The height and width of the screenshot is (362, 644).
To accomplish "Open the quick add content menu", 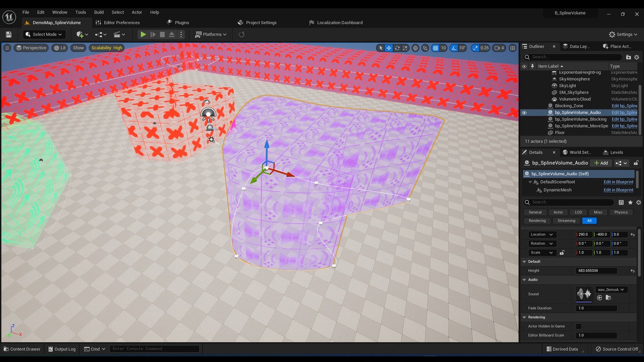I will tap(82, 34).
